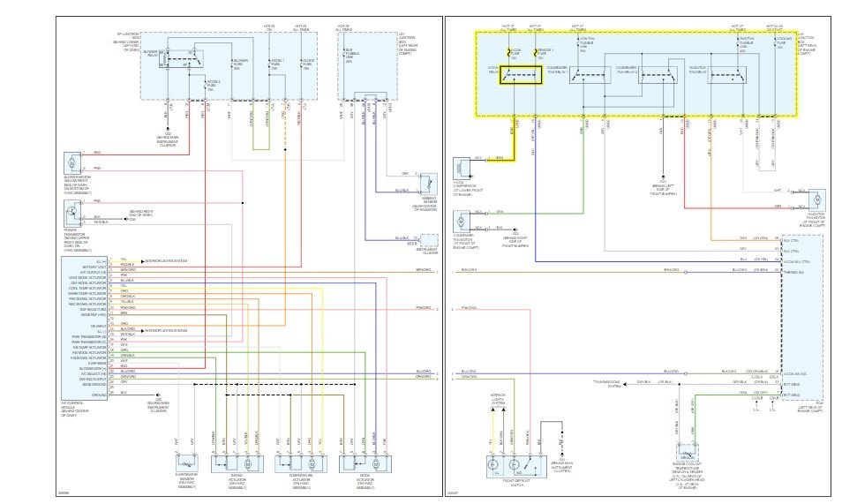Click the highlighted A/CON relay symbol
Viewport: 842px width, 504px height.
coord(521,75)
